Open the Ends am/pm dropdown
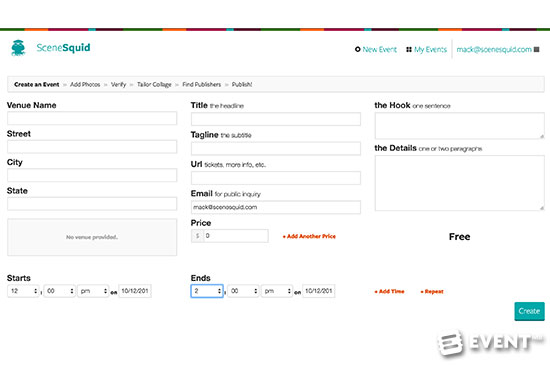550x365 pixels. coord(277,291)
